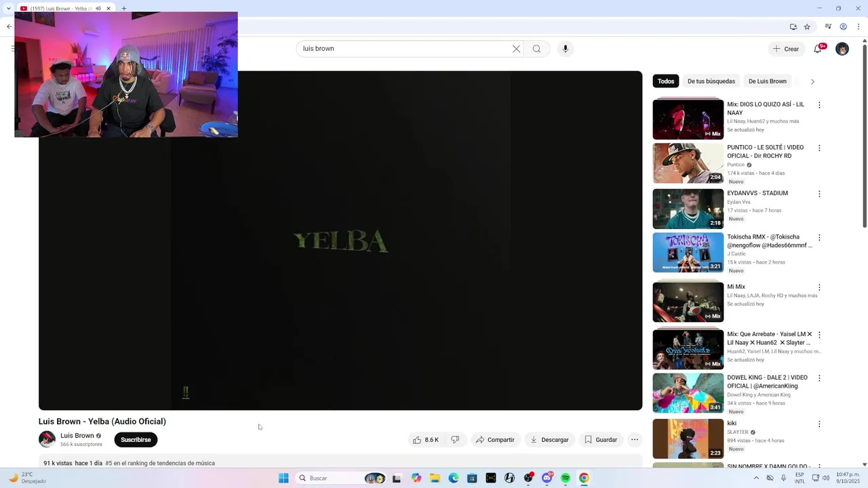868x488 pixels.
Task: Select the 'De Luis Brown' chip
Action: (768, 81)
